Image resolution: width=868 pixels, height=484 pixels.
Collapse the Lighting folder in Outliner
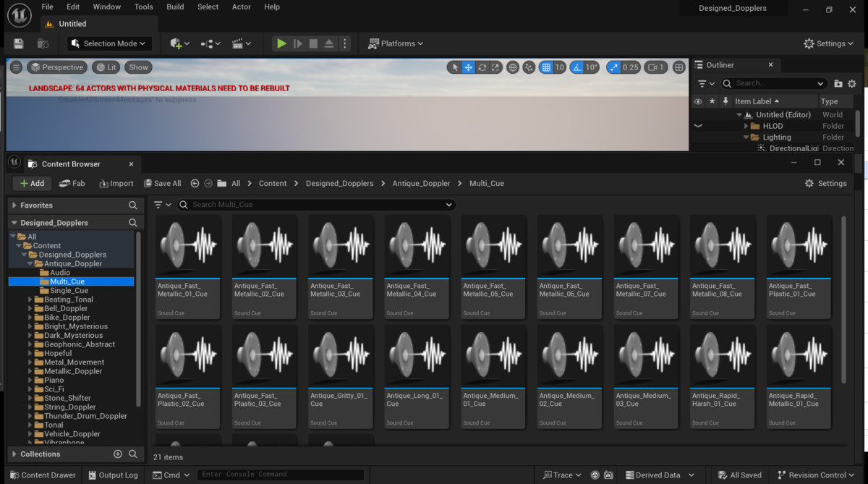coord(746,137)
